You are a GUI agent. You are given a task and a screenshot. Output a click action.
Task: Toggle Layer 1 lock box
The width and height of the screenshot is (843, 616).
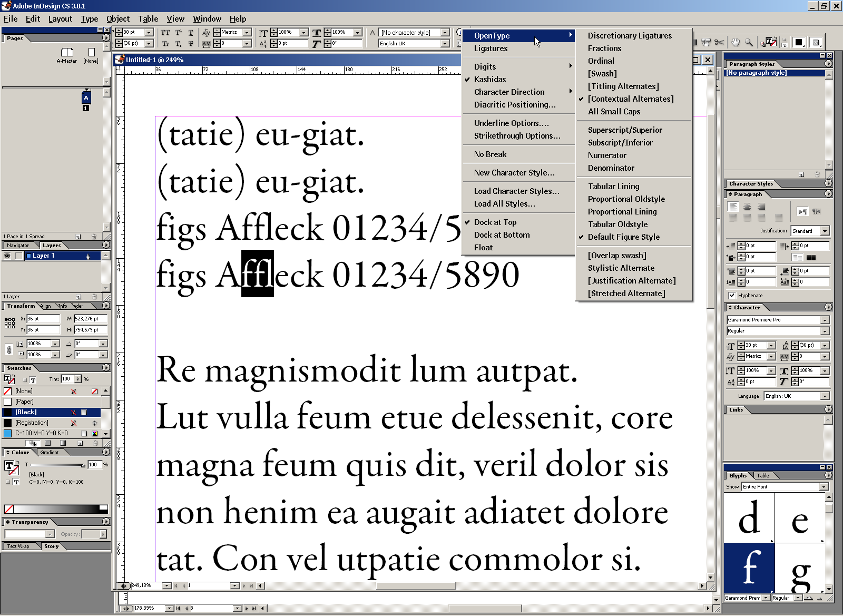coord(18,256)
